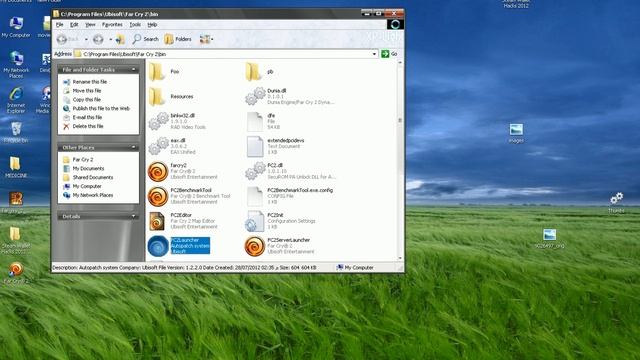Collapse the Other Places panel

tap(133, 147)
